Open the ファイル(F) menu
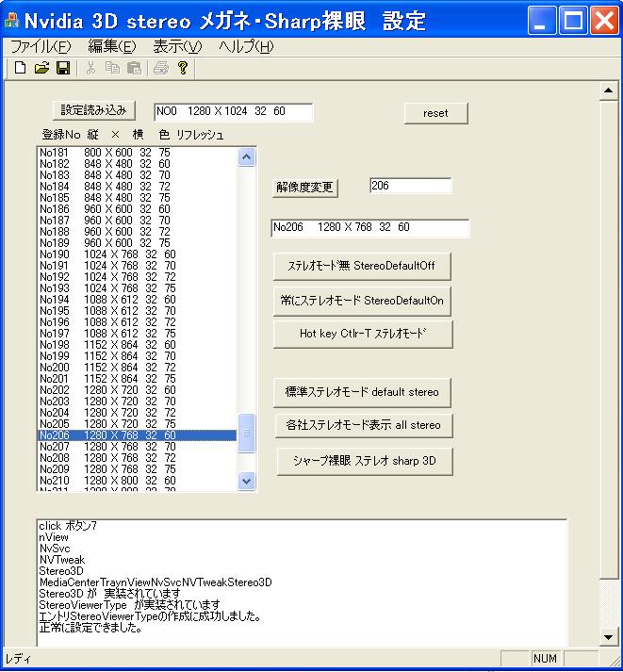This screenshot has width=623, height=672. pos(41,46)
